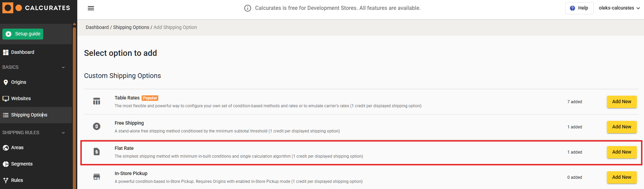
Task: Click the Flat Rate document icon
Action: [x=97, y=152]
